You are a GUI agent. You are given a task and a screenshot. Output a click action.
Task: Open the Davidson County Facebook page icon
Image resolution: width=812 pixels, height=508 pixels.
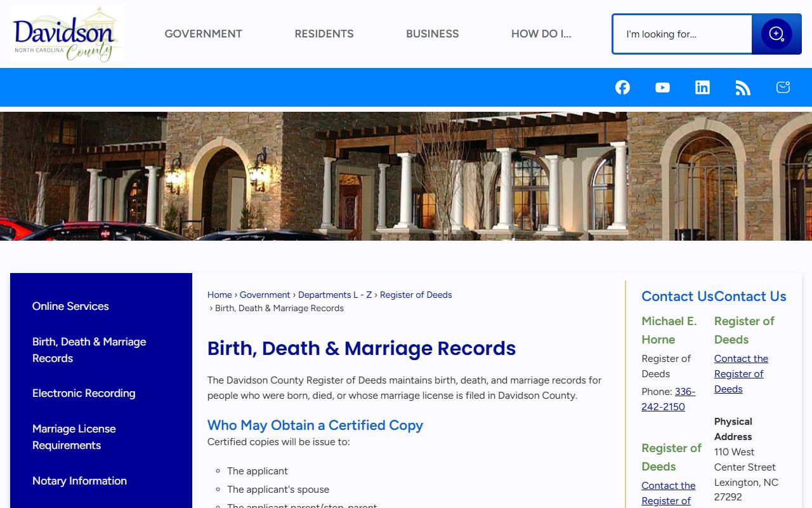[x=623, y=88]
